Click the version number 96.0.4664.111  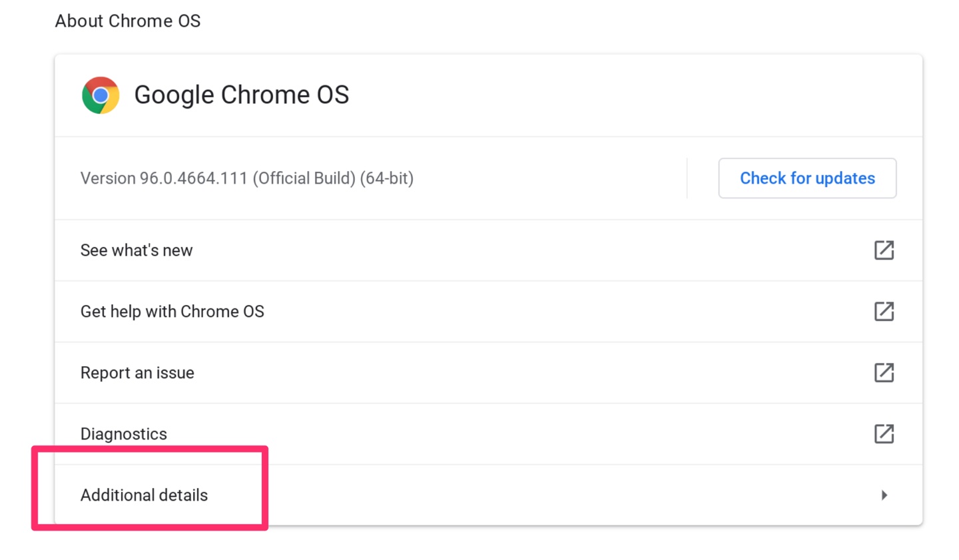coord(193,178)
